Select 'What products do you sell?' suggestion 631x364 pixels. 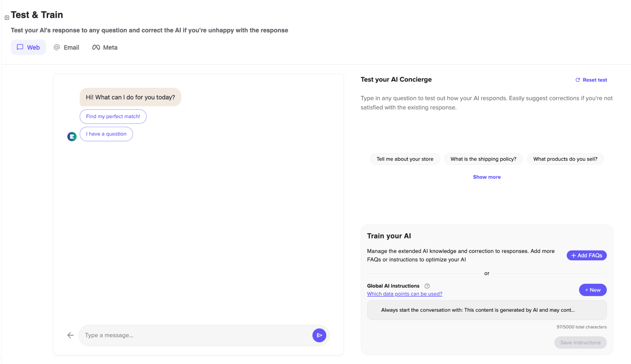[565, 159]
